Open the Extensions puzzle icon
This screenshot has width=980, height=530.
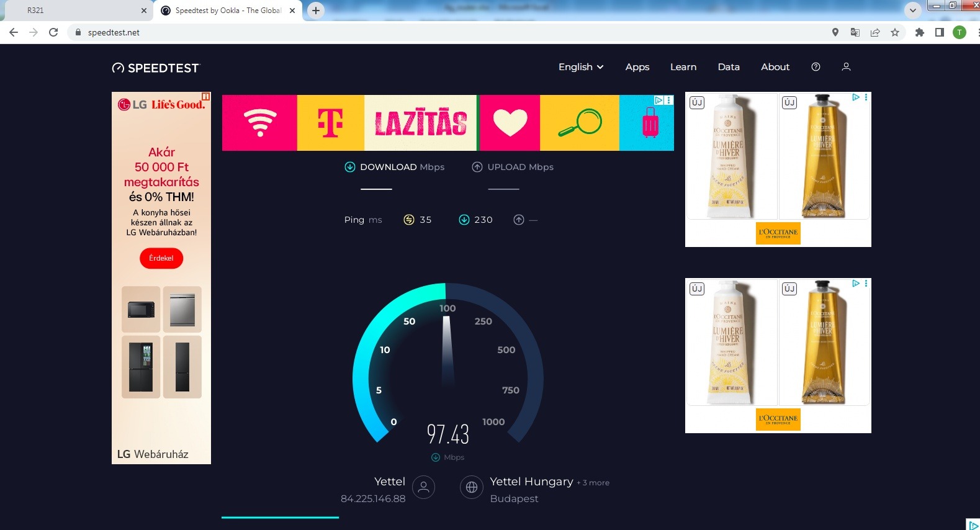click(920, 32)
